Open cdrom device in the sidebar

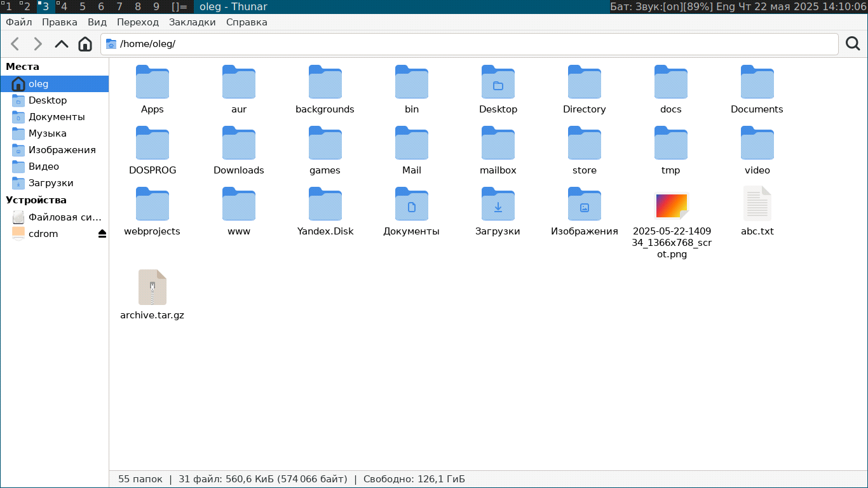click(55, 234)
